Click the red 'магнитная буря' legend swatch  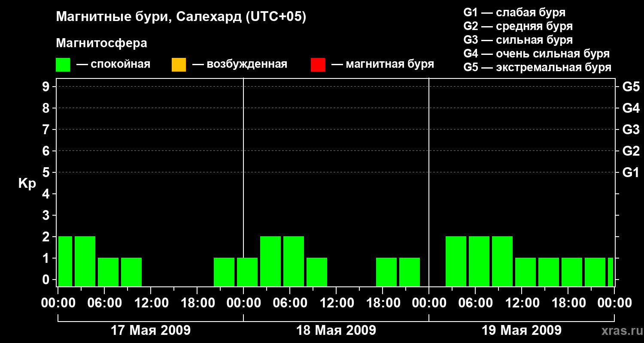(318, 65)
